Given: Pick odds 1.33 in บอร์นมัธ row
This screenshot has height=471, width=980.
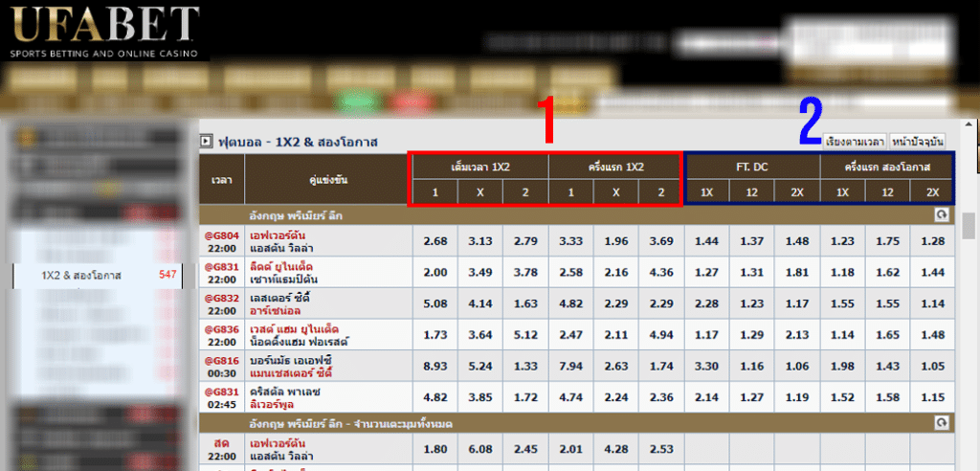Looking at the screenshot, I should tap(525, 367).
